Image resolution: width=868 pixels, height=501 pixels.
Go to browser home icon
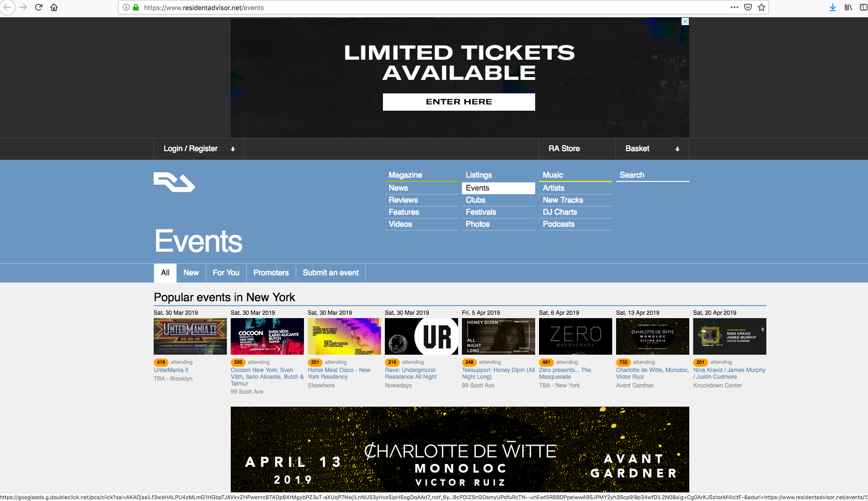54,7
